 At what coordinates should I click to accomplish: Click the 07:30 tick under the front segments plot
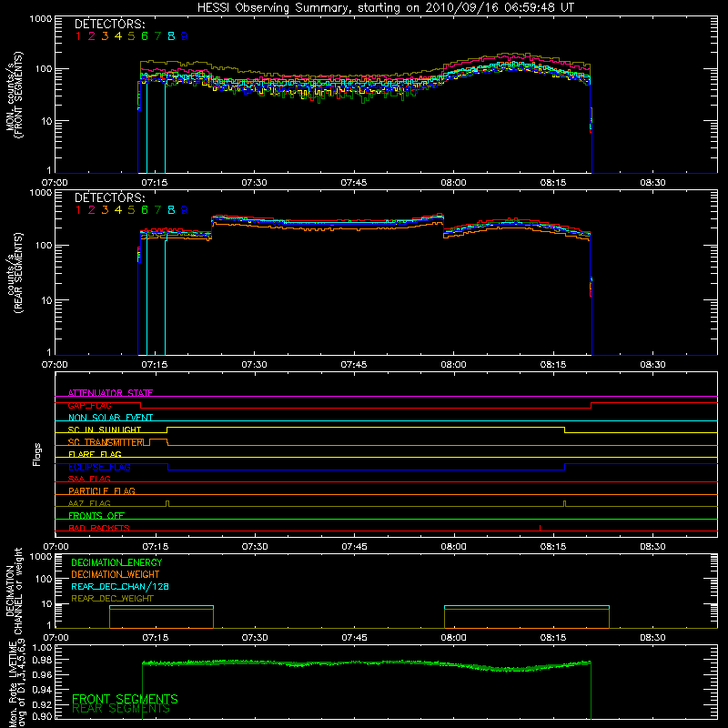(254, 183)
